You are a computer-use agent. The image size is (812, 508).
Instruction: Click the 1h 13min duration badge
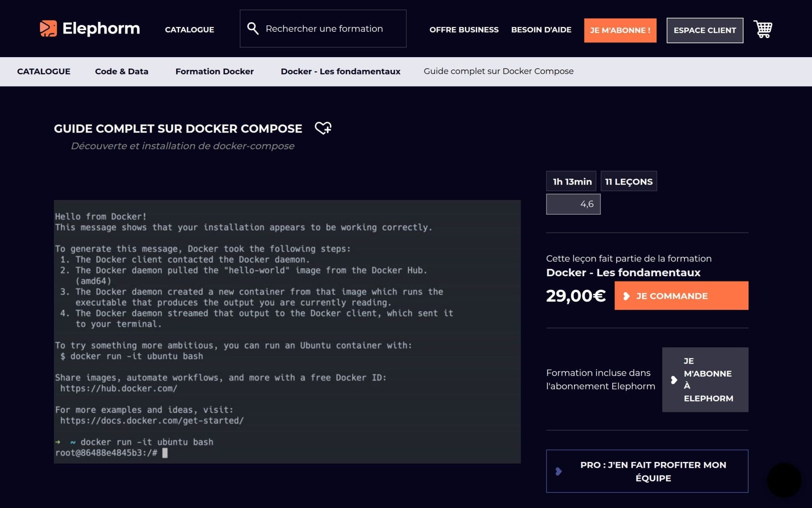click(571, 181)
